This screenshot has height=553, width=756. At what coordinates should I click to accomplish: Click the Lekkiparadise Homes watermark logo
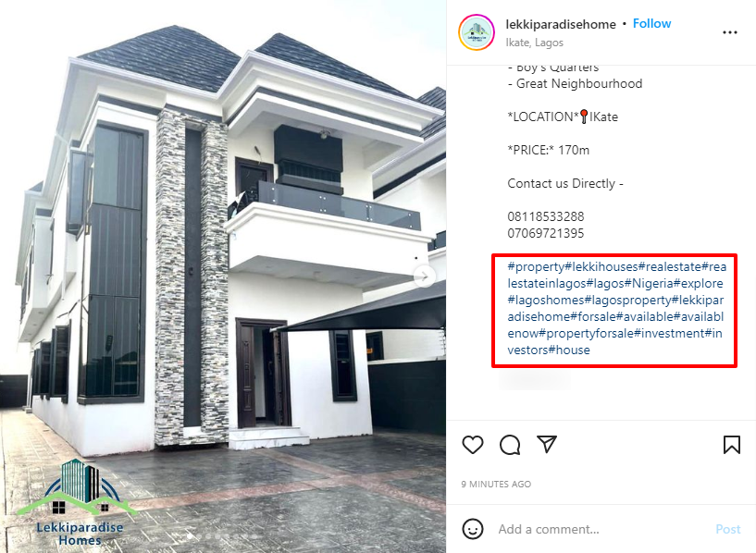pyautogui.click(x=77, y=502)
